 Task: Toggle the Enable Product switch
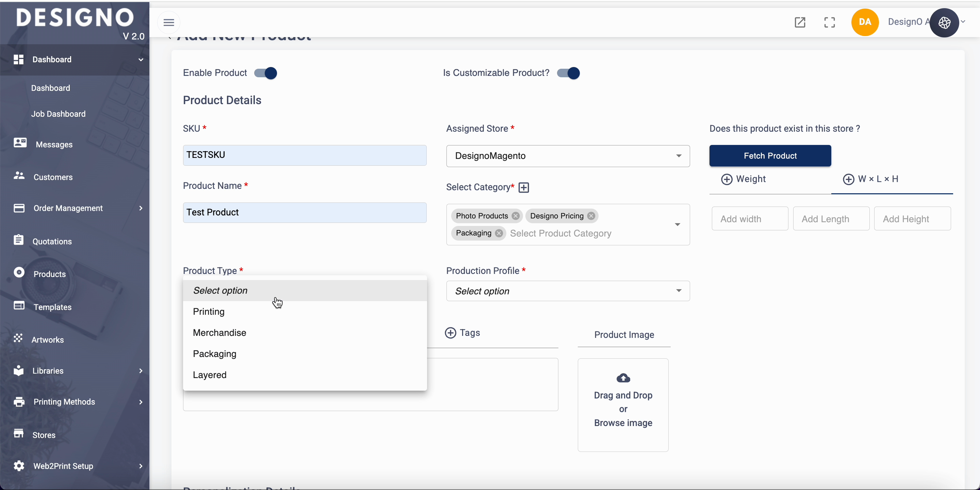tap(266, 73)
